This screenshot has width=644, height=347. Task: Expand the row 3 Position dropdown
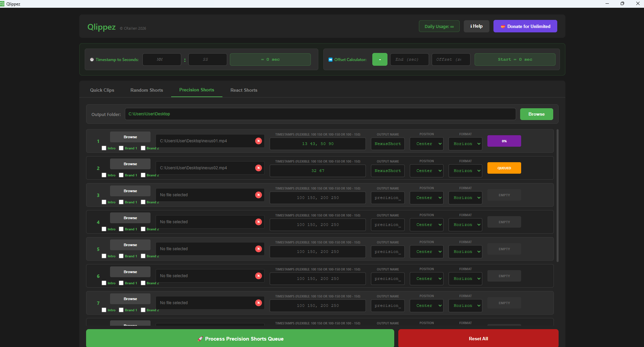(x=427, y=198)
